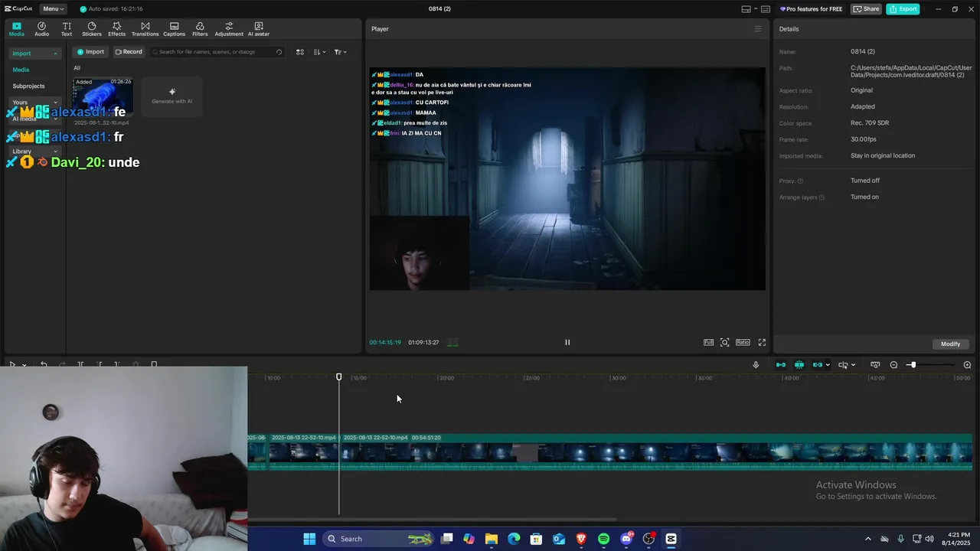980x551 pixels.
Task: Open full-screen player view
Action: (762, 342)
